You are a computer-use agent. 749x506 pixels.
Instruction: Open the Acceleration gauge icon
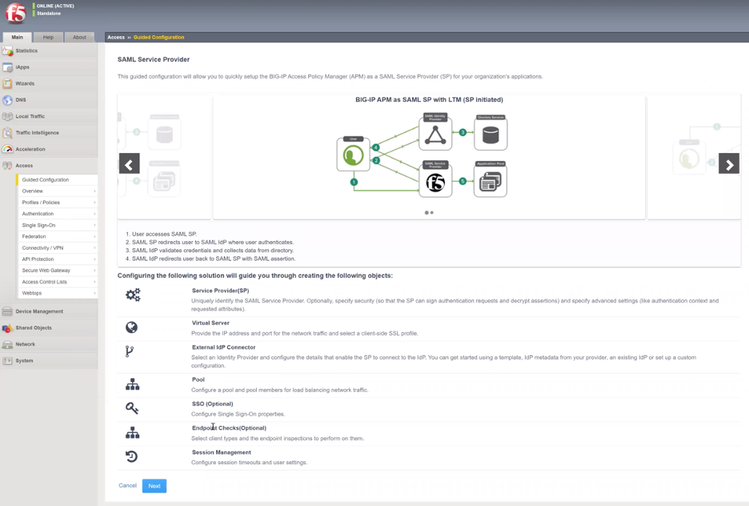pos(7,149)
